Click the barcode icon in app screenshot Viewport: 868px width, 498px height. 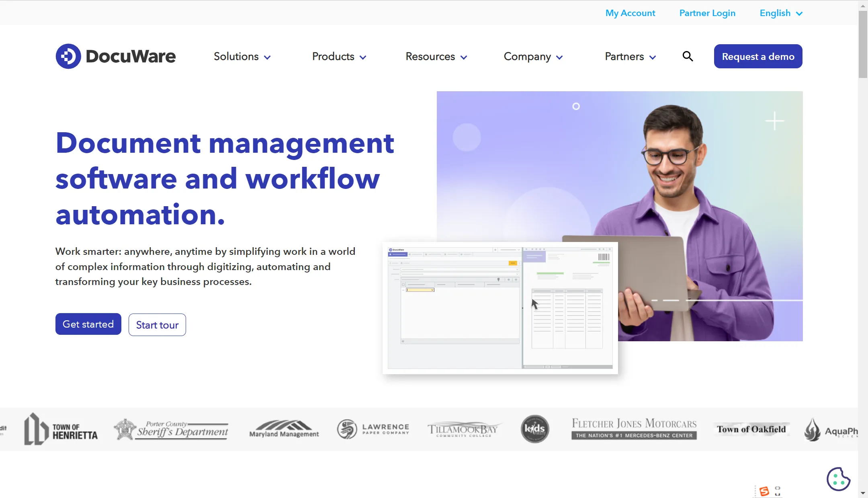coord(604,256)
